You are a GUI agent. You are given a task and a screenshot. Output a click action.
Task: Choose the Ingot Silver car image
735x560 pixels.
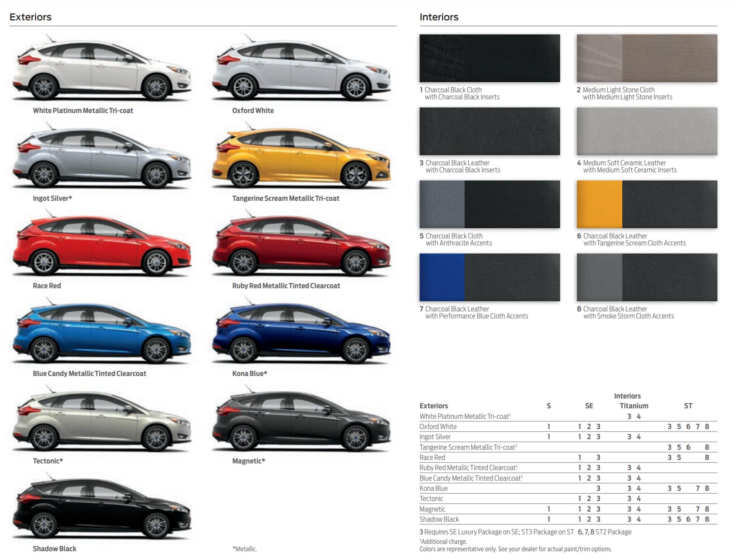pyautogui.click(x=102, y=156)
